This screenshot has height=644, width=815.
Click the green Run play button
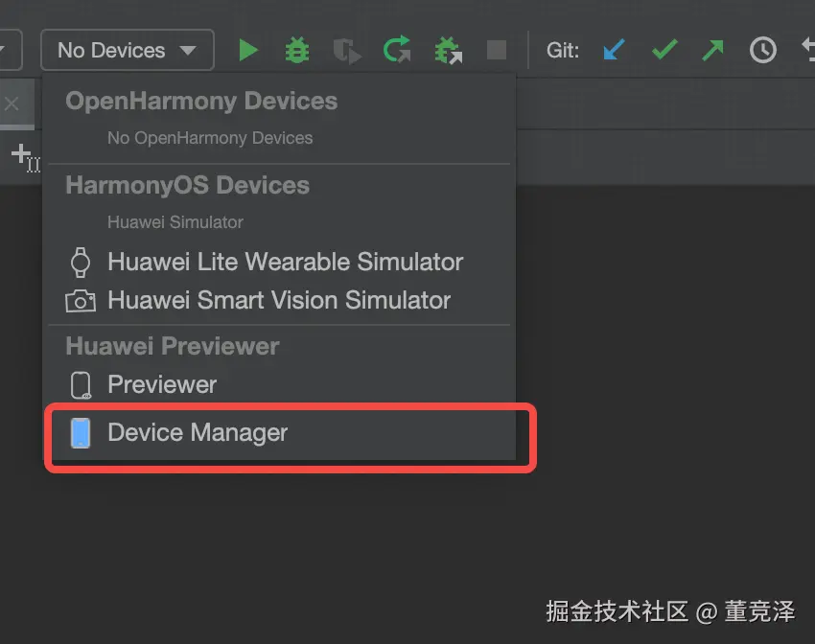click(248, 51)
